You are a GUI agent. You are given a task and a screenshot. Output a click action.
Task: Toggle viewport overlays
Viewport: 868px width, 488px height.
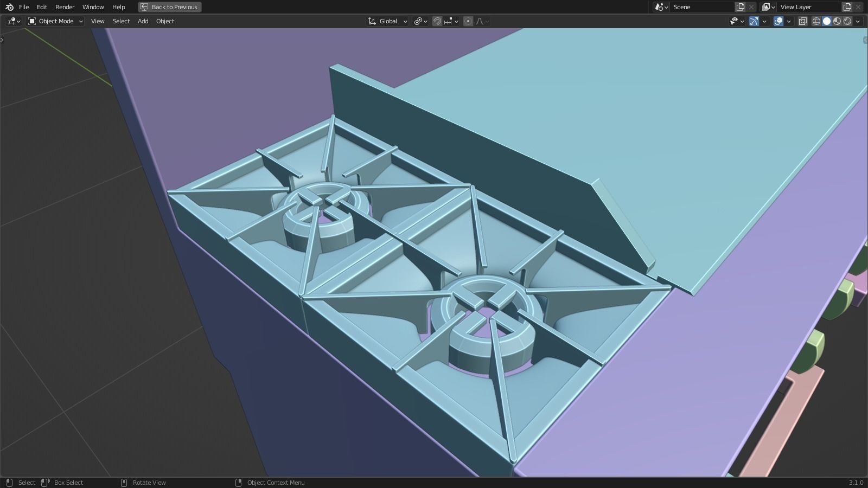click(778, 21)
